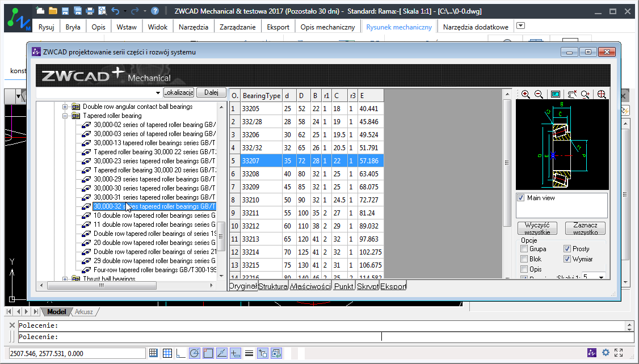
Task: Expand Double row angular contact ball bearings
Action: pyautogui.click(x=65, y=107)
